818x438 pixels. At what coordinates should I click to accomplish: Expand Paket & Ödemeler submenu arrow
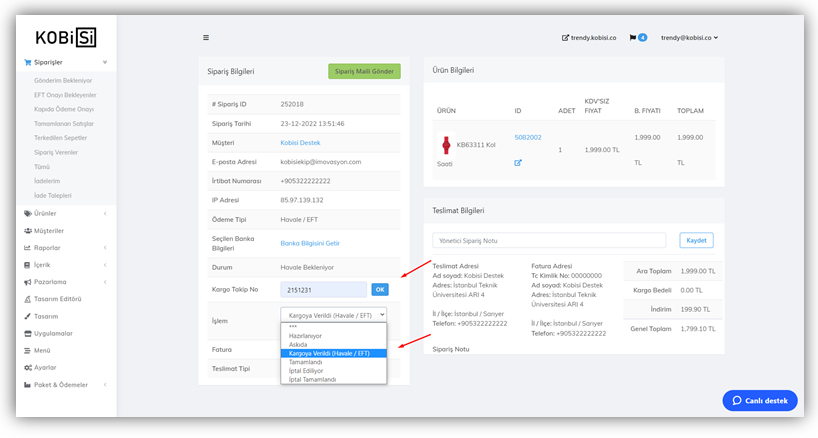[105, 385]
